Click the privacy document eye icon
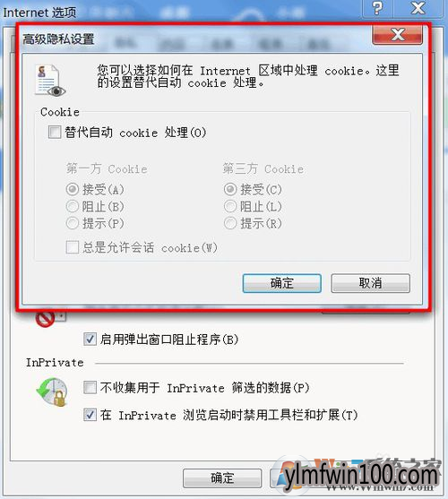448x499 pixels. coord(50,81)
